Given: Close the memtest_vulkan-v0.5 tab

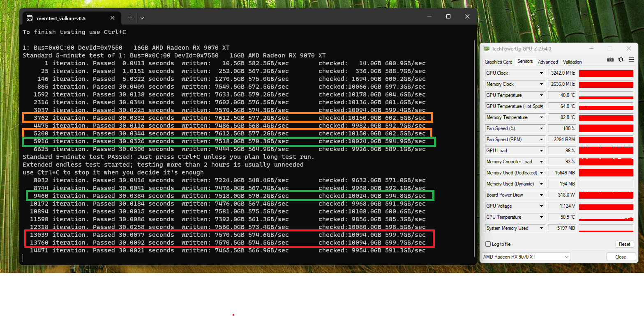Looking at the screenshot, I should 113,18.
